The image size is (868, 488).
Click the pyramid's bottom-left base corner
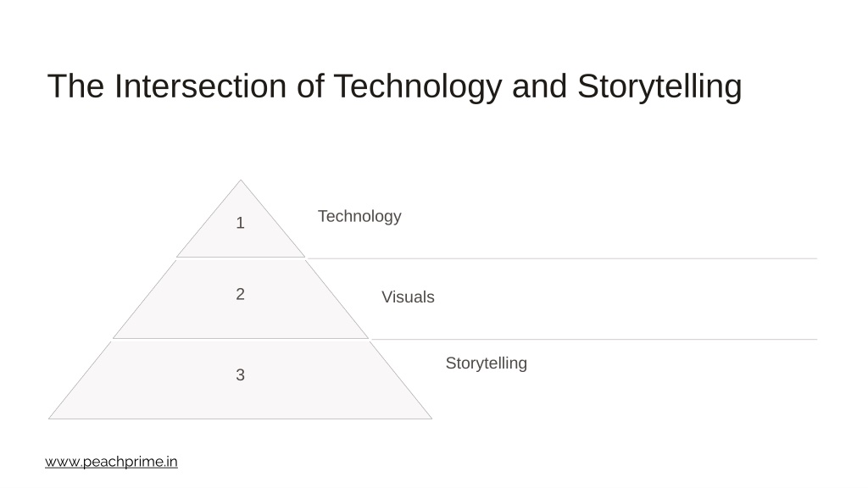[x=50, y=419]
